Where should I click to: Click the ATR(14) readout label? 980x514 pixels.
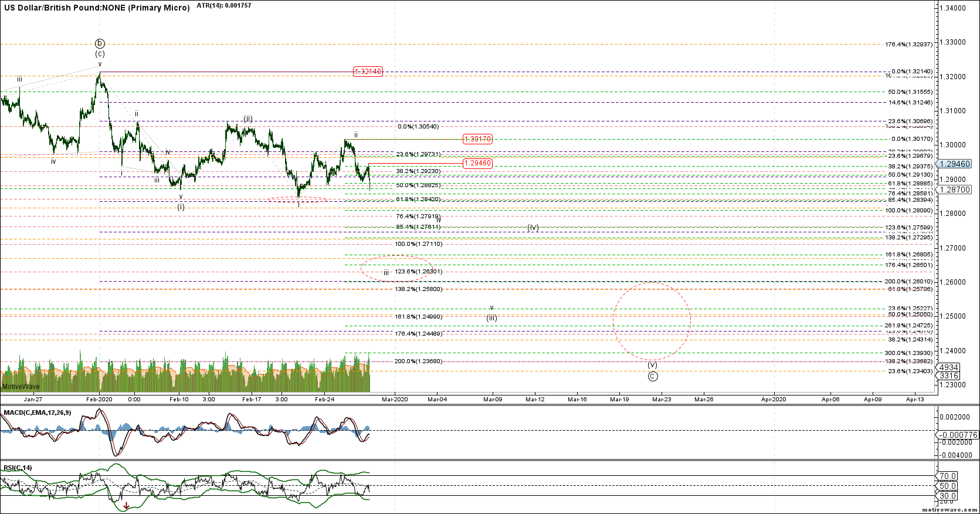224,5
